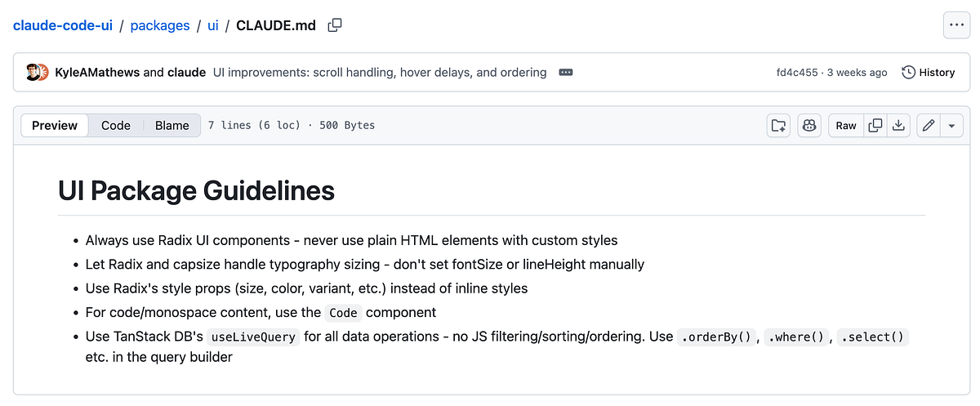
Task: Copy file path icon next to CLAUDE.md
Action: click(x=335, y=25)
